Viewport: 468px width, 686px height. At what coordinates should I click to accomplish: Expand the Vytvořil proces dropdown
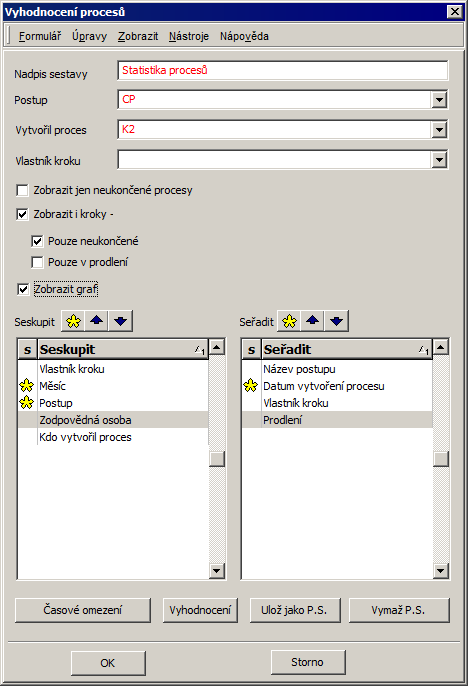coord(439,130)
